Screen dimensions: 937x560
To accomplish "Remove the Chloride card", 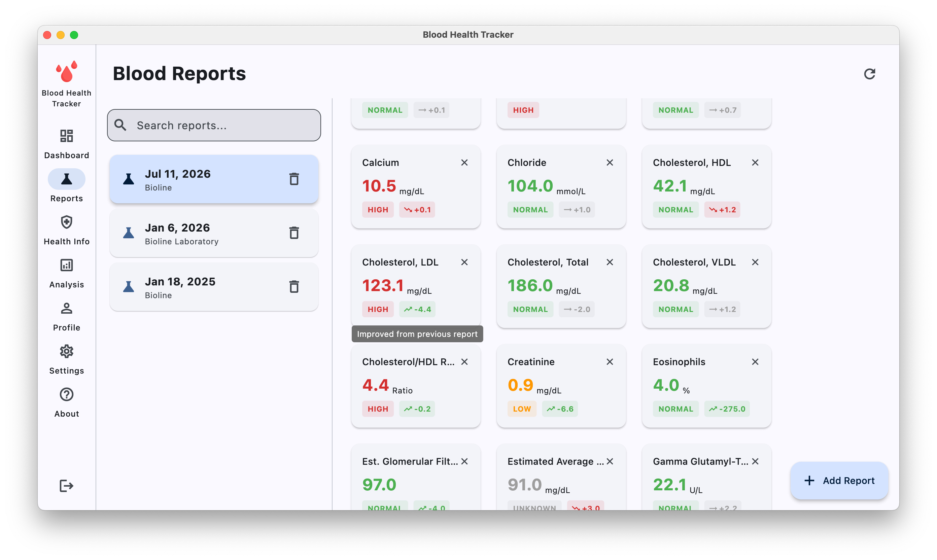I will point(610,163).
